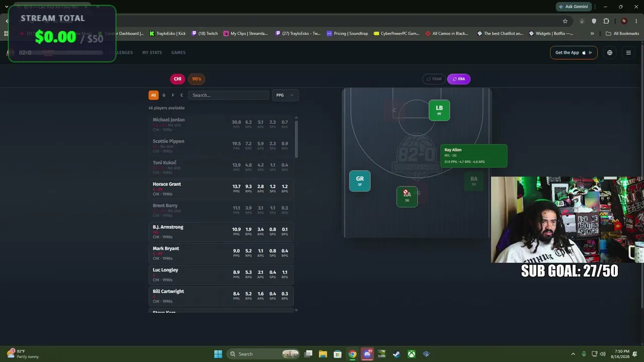Open the hamburger menu in the site header
644x362 pixels.
(x=628, y=53)
